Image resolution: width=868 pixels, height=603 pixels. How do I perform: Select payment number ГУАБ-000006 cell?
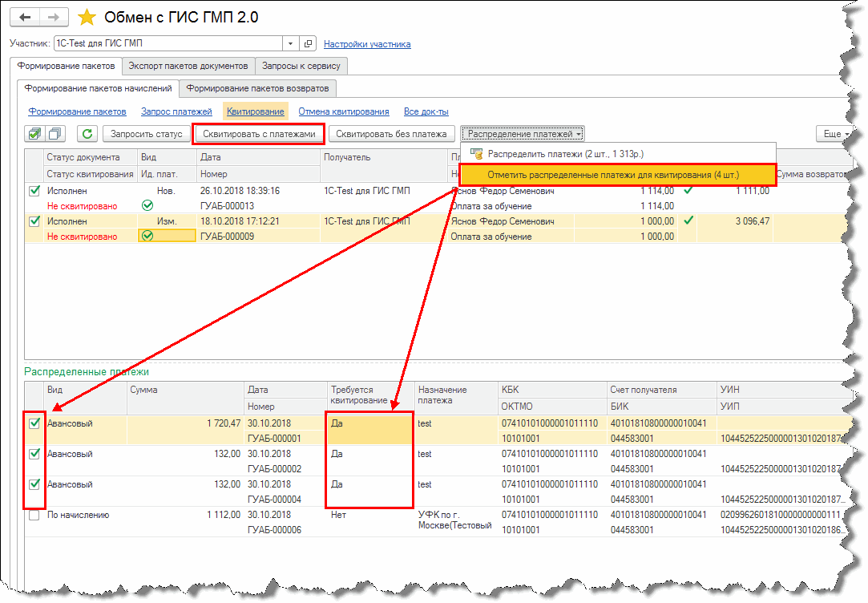[287, 530]
